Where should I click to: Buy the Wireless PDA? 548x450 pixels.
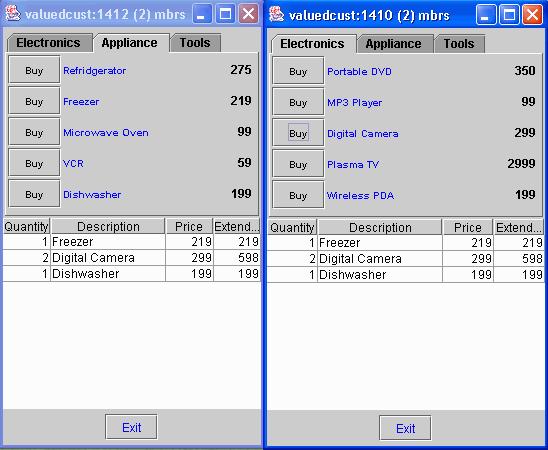tap(298, 195)
